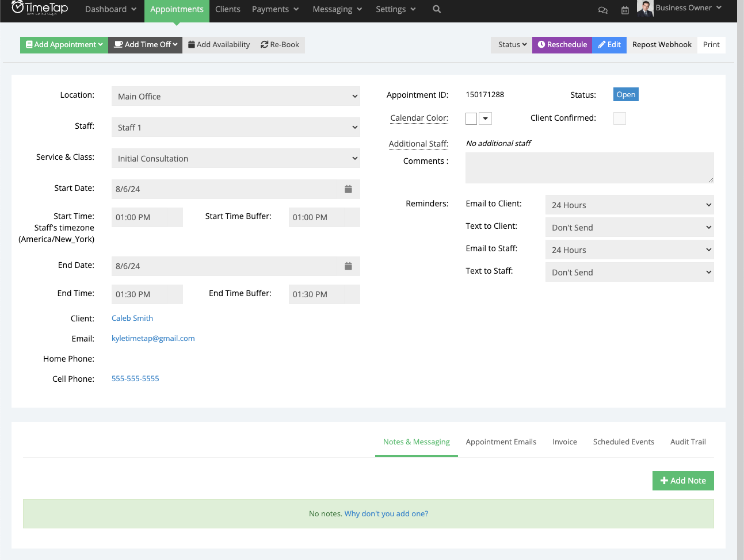Toggle the Client Confirmed checkbox

coord(619,118)
